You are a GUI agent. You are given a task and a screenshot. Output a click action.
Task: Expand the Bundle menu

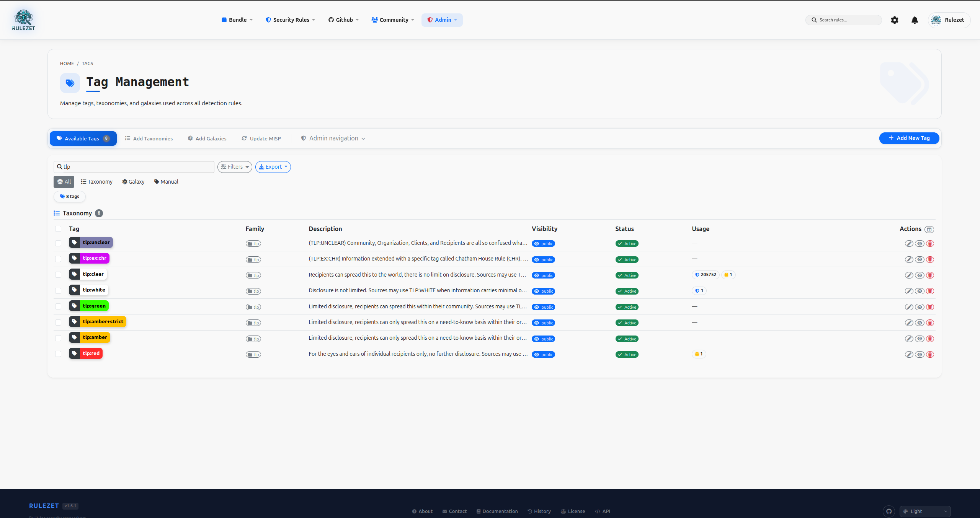[237, 20]
